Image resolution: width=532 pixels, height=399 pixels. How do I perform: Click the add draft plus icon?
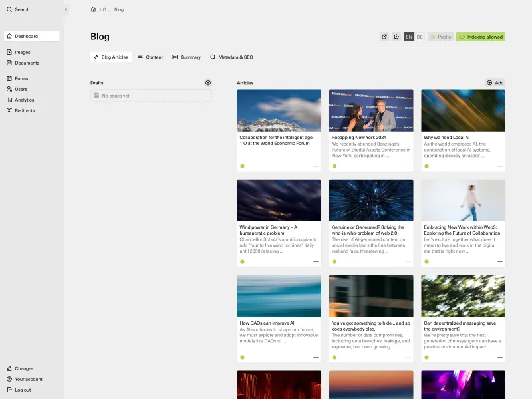point(207,82)
